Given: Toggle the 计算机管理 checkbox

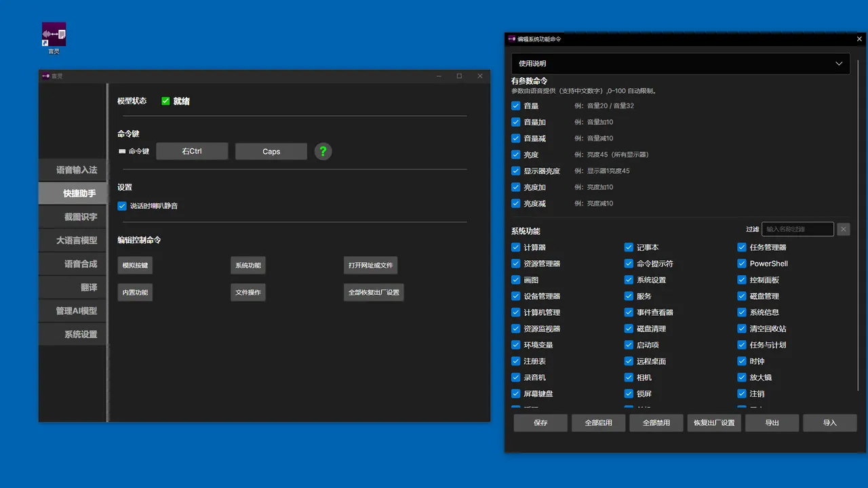Looking at the screenshot, I should [x=516, y=312].
